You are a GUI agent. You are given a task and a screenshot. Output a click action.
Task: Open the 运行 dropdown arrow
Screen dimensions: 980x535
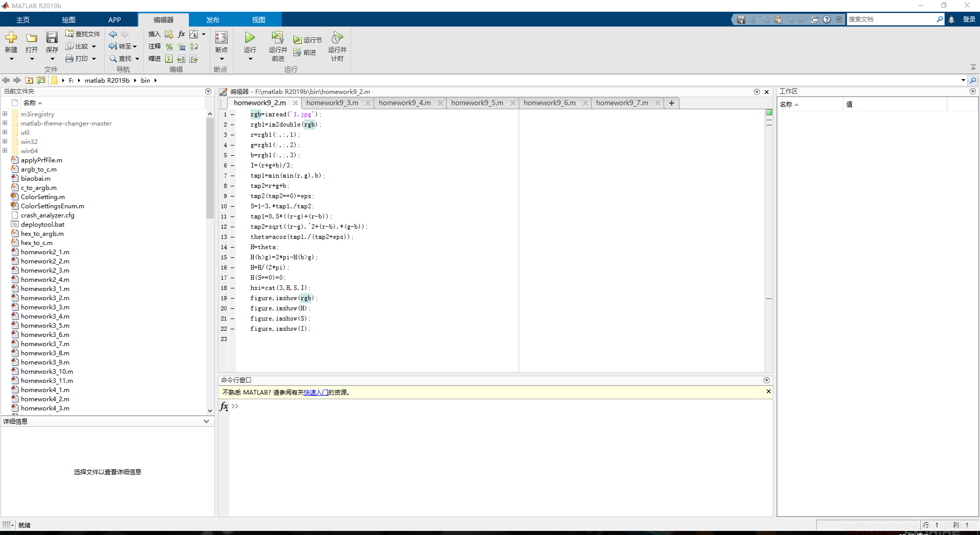pos(250,59)
